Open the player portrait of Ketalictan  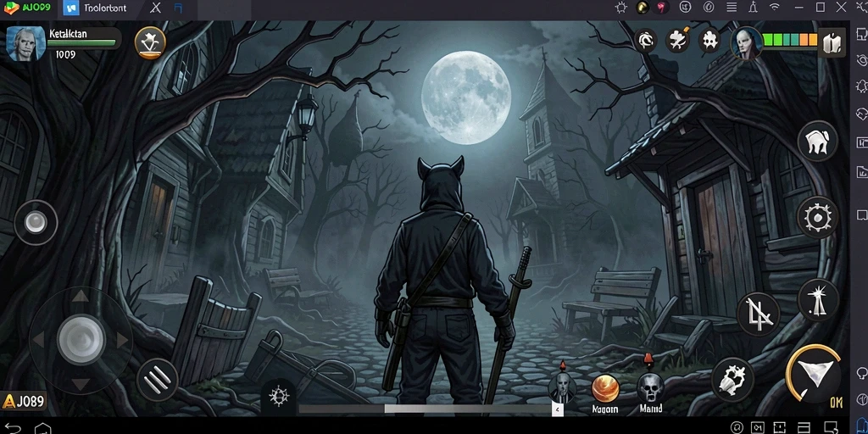coord(25,43)
